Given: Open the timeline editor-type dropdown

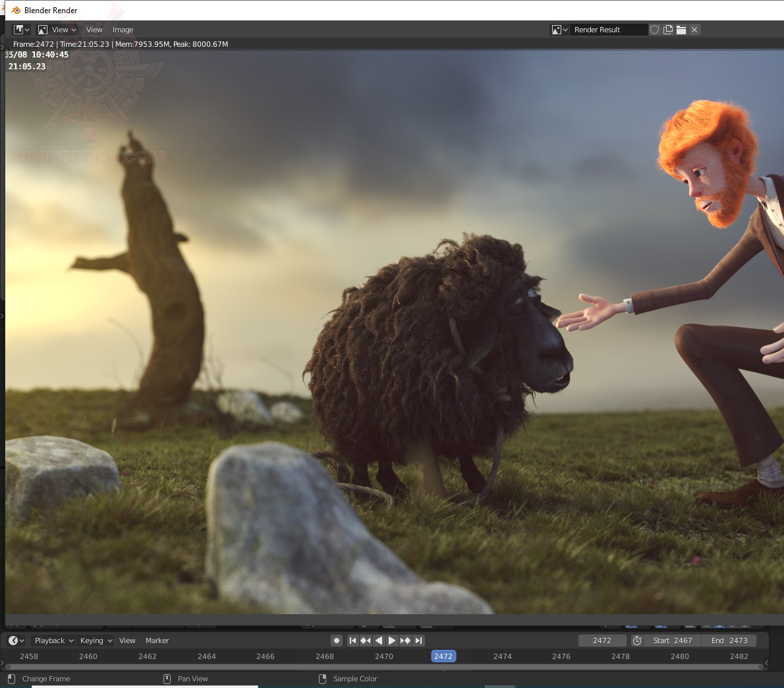Looking at the screenshot, I should [16, 641].
